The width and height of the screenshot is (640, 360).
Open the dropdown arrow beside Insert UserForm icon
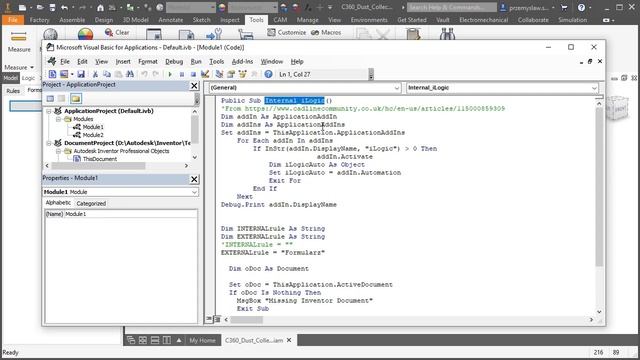(x=72, y=74)
